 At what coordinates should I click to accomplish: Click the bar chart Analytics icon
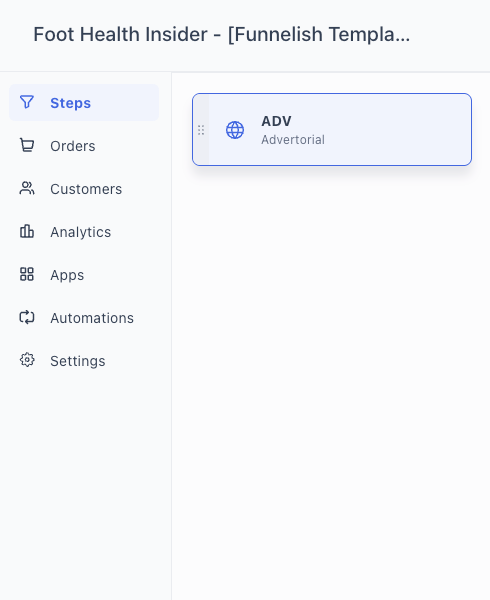point(27,232)
